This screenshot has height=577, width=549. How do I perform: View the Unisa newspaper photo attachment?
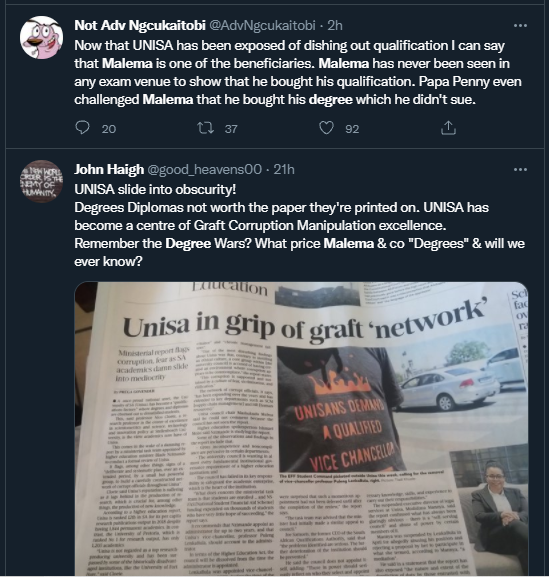point(301,429)
